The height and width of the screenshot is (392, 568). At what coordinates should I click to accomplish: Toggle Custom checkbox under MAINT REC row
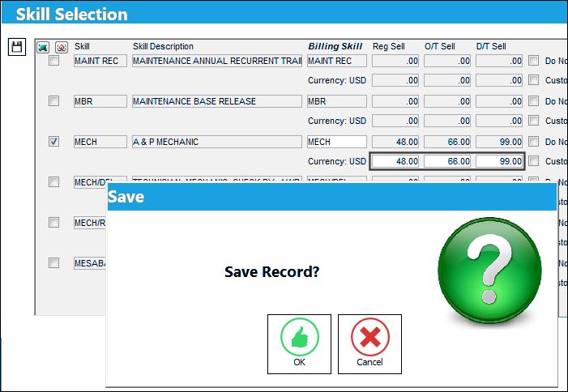point(534,79)
